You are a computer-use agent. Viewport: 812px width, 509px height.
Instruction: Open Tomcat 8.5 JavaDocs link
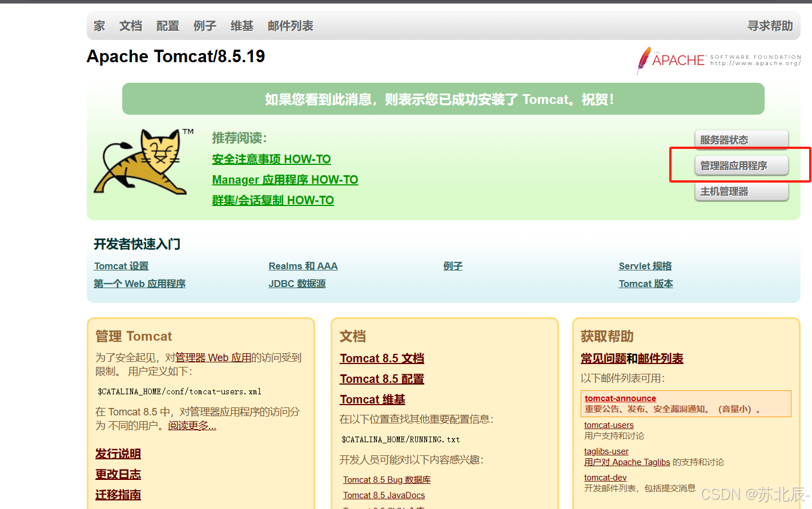pyautogui.click(x=384, y=495)
